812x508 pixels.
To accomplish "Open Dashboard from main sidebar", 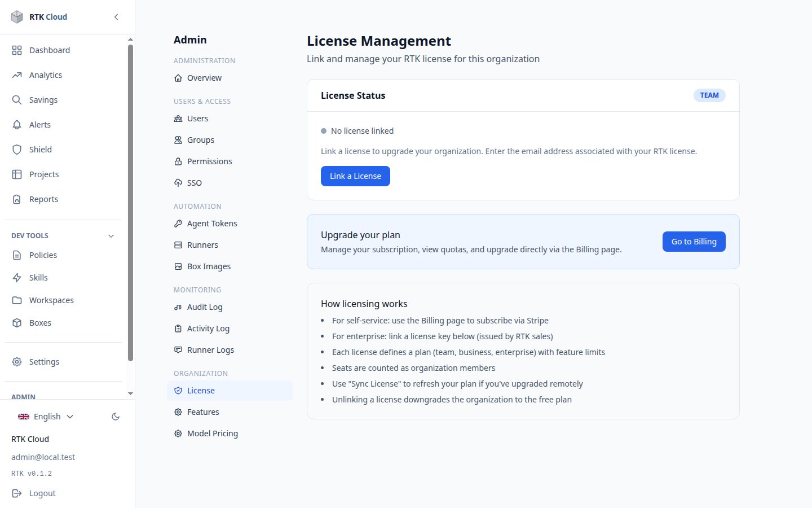I will [63, 50].
